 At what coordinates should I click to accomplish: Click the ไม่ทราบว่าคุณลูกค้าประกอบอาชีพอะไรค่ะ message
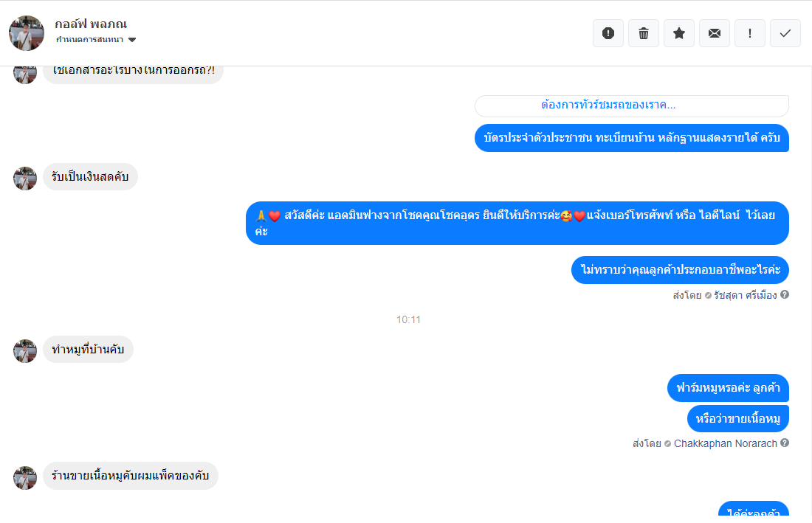coord(680,270)
